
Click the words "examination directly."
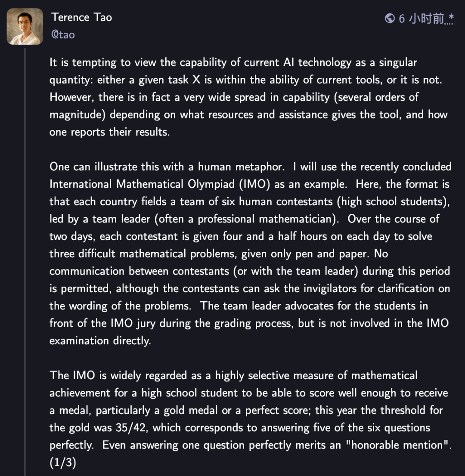tap(100, 340)
